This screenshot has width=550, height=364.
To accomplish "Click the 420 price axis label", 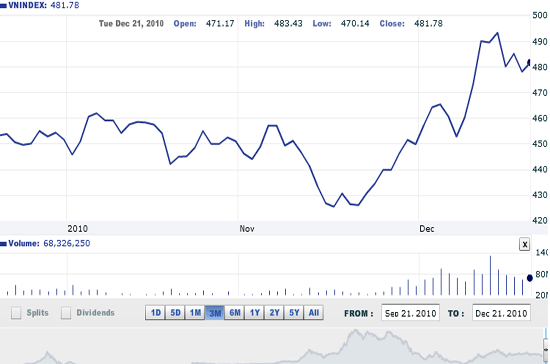I will pyautogui.click(x=539, y=220).
